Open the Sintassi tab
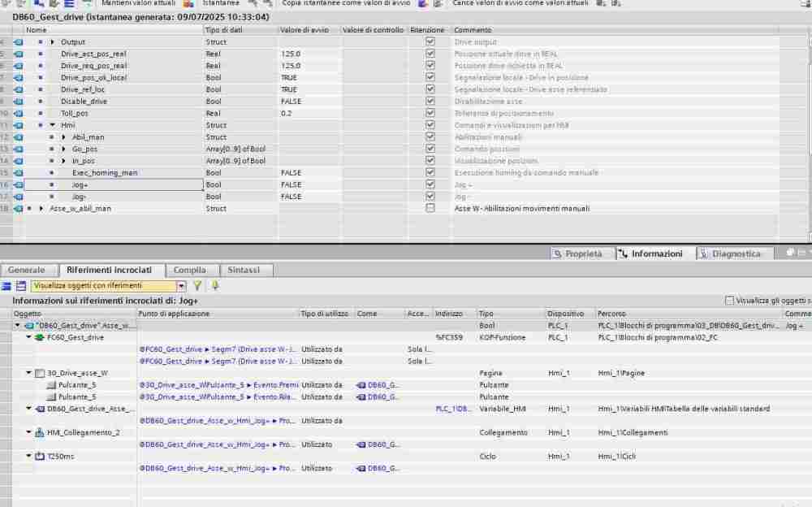Viewport: 812px width, 507px height. click(x=244, y=270)
